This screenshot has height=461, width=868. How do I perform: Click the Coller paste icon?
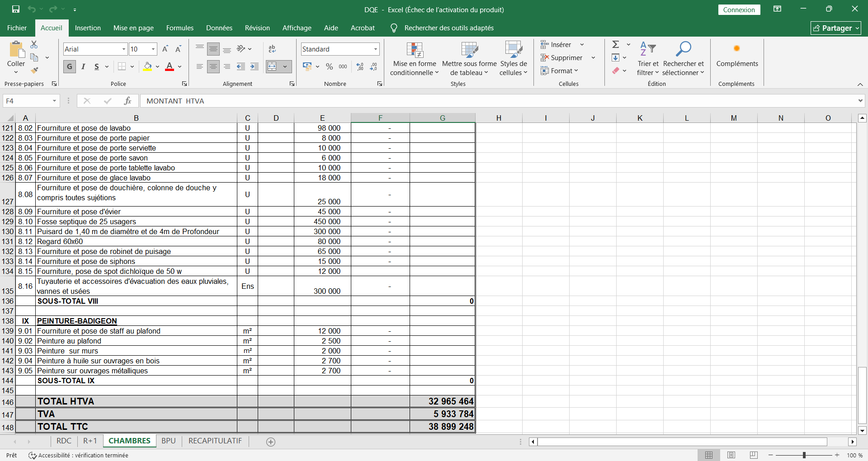pyautogui.click(x=16, y=51)
